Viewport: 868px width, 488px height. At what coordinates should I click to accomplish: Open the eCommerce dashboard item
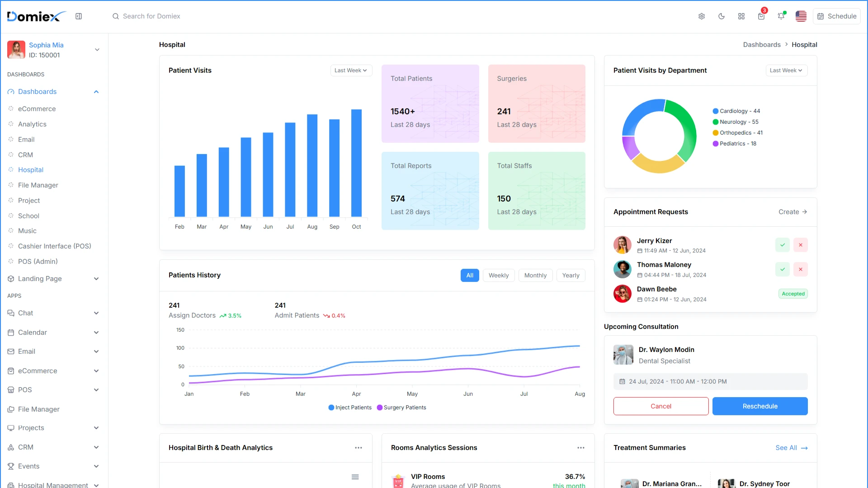click(x=37, y=109)
